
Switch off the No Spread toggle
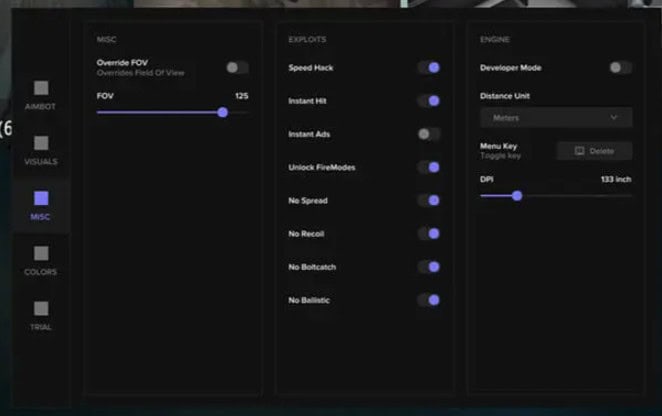(428, 200)
